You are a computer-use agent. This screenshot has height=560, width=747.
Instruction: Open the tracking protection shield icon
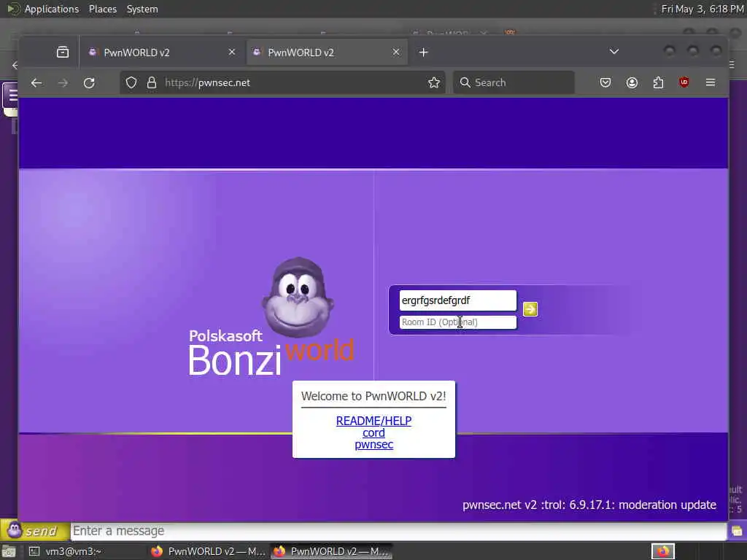coord(131,83)
